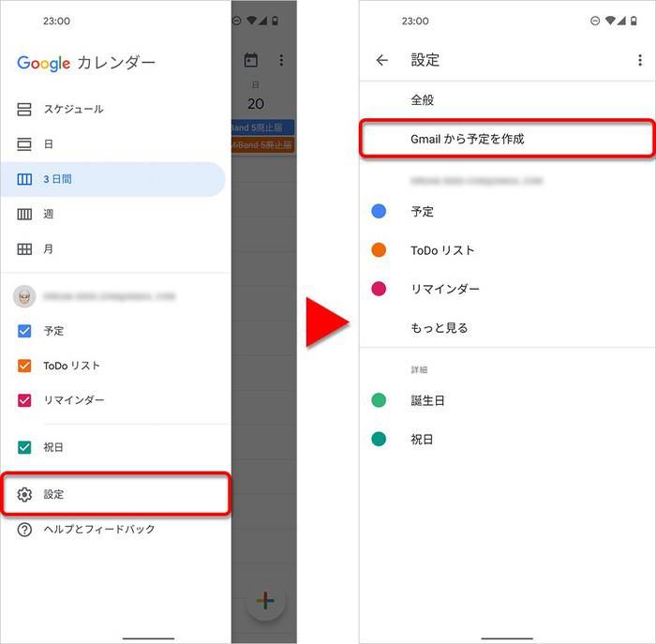
Task: Choose 週 label in the drawer
Action: point(49,215)
